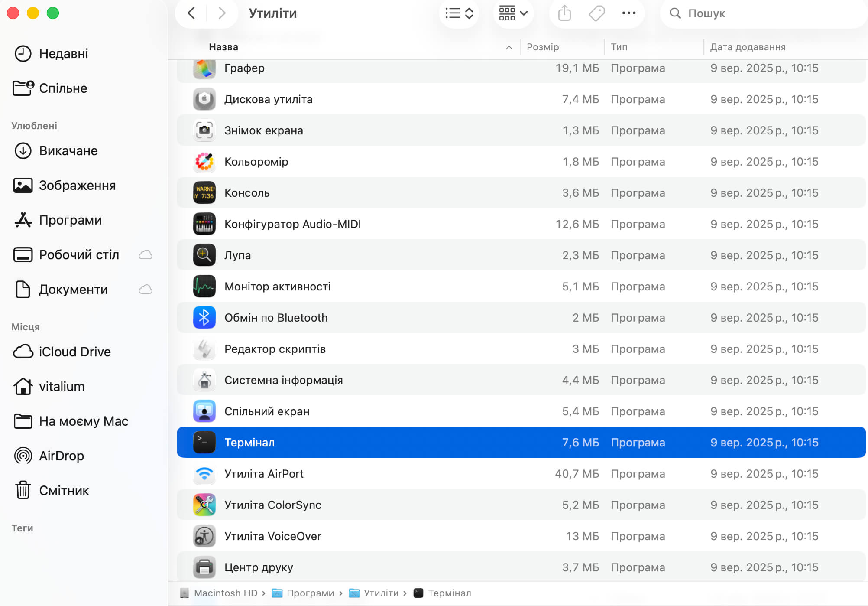Click the Лупа app icon
The height and width of the screenshot is (606, 868).
coord(204,255)
